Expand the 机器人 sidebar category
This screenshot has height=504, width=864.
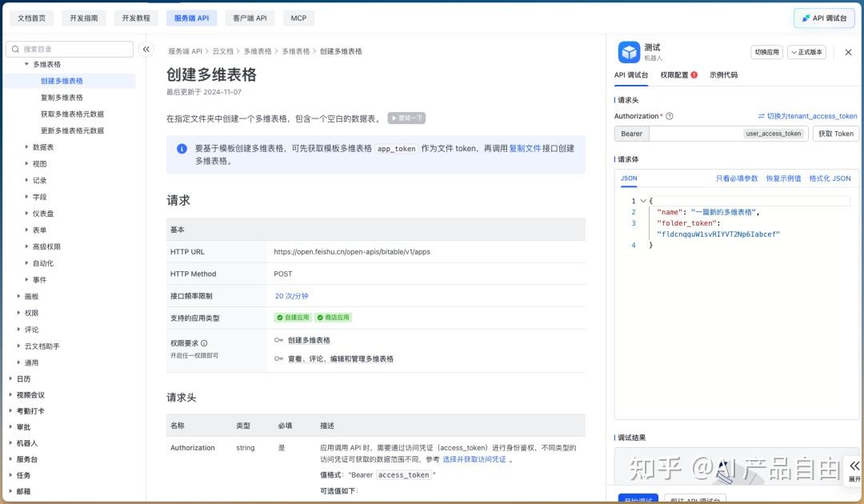coord(10,443)
